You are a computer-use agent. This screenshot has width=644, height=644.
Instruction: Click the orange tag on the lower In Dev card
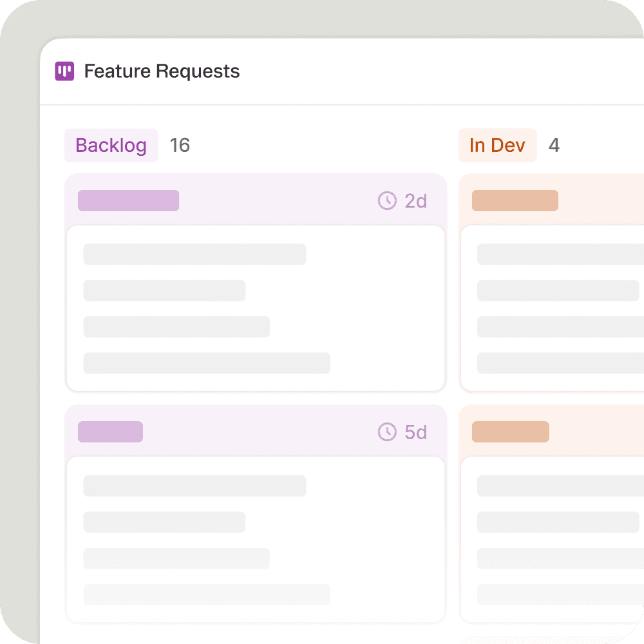pyautogui.click(x=510, y=432)
